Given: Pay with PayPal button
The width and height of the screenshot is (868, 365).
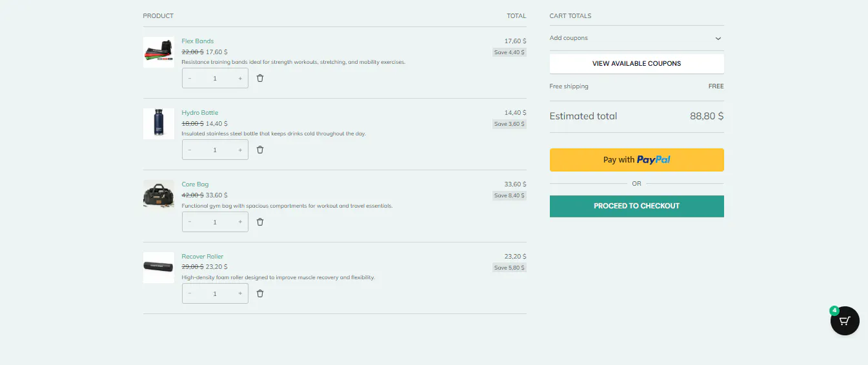Looking at the screenshot, I should click(x=637, y=160).
